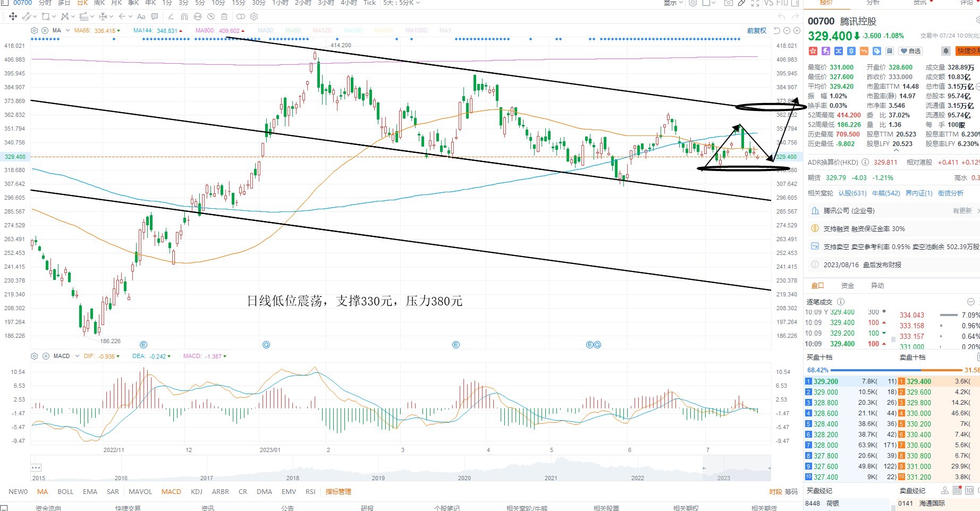This screenshot has height=511, width=980.
Task: Select the crosshair move cursor tool
Action: tap(13, 16)
